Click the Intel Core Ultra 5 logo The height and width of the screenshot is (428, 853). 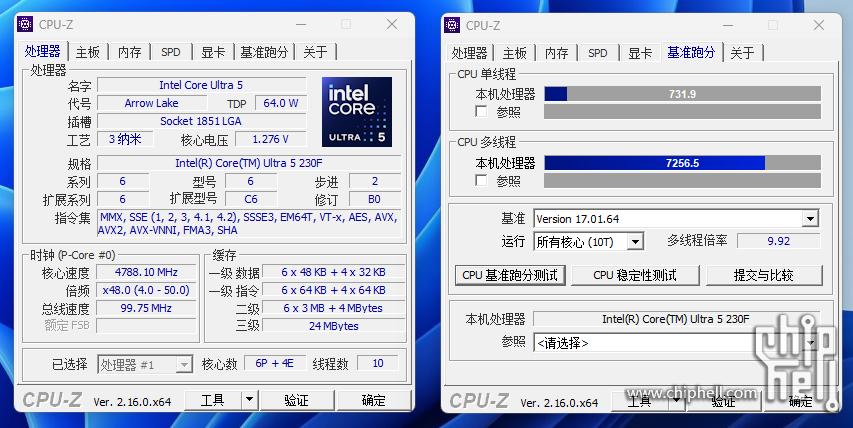[x=357, y=111]
